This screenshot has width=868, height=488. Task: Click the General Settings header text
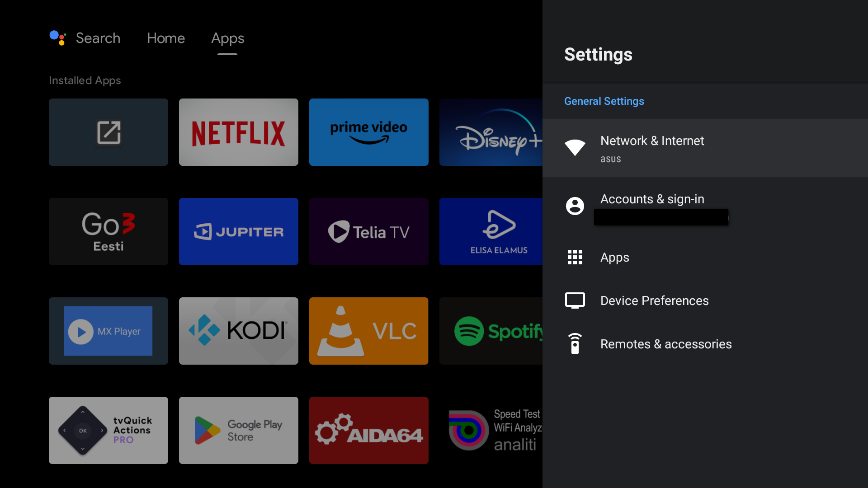coord(604,101)
